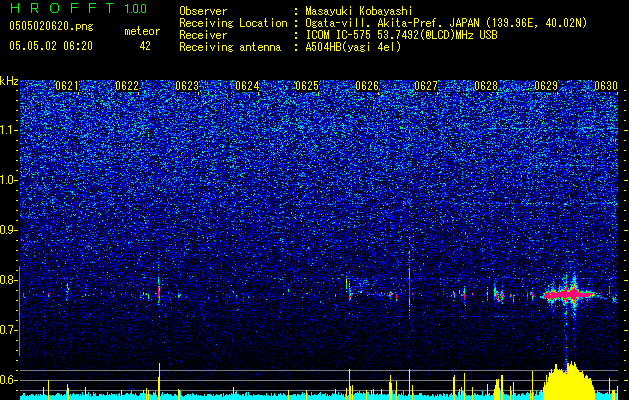Click the 0624 time marker
This screenshot has height=400, width=629.
[247, 86]
